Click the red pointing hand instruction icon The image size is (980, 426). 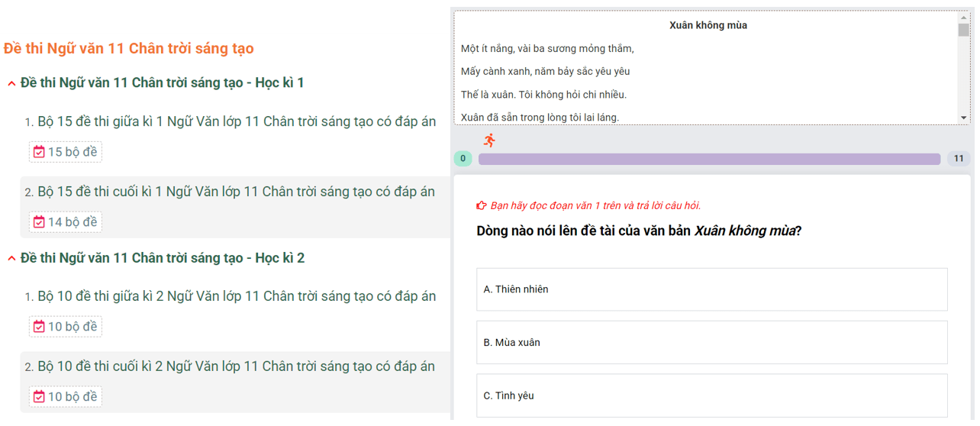click(x=481, y=205)
